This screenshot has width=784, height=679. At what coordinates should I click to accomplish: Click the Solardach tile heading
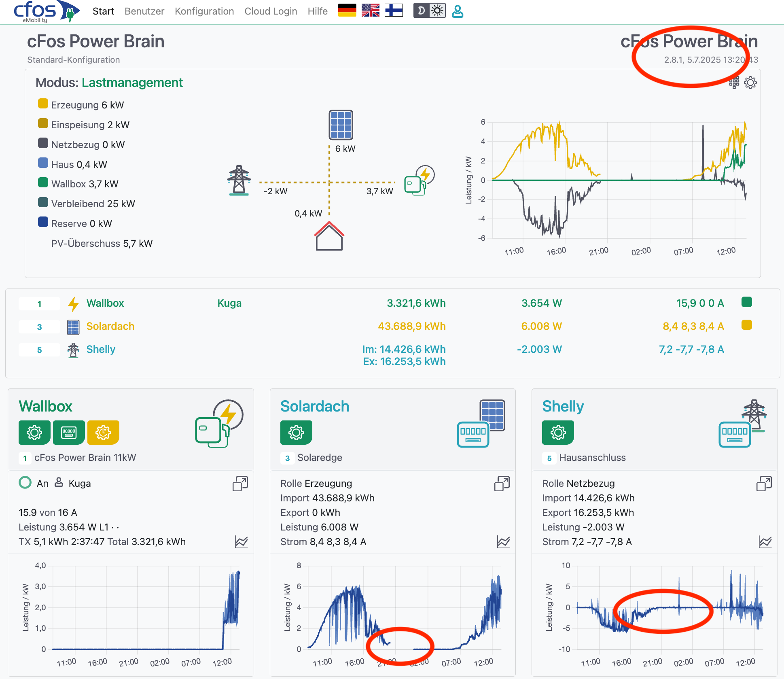coord(315,406)
